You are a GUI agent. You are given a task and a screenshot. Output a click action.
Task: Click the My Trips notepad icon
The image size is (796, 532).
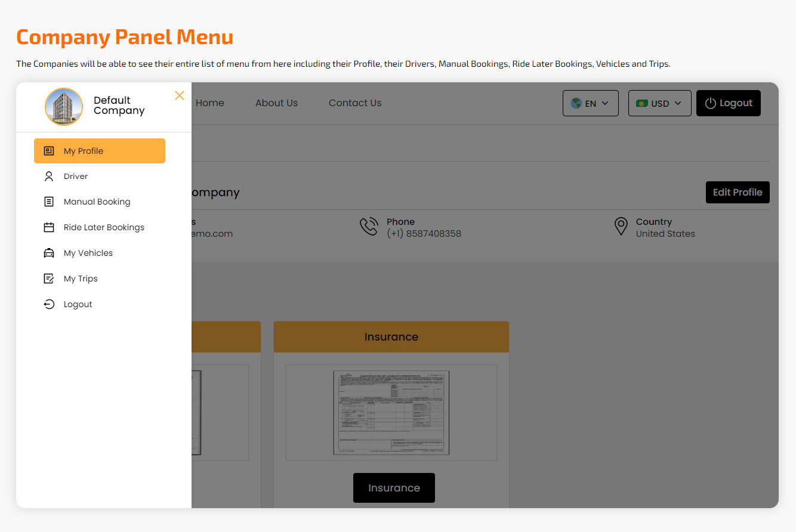[x=49, y=279]
